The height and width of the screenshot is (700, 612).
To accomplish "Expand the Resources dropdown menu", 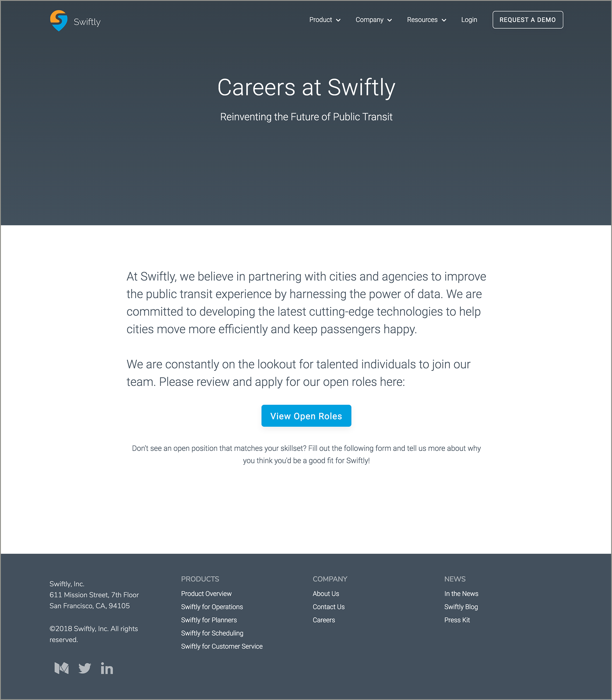I will point(426,20).
